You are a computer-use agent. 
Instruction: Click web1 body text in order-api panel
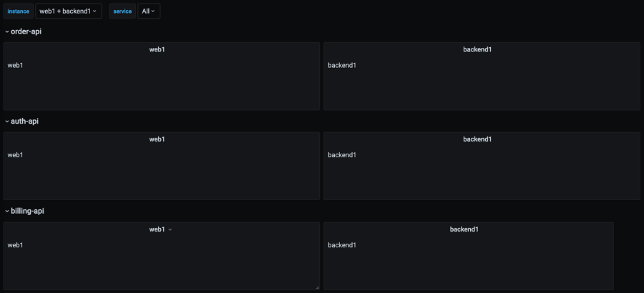pos(16,66)
